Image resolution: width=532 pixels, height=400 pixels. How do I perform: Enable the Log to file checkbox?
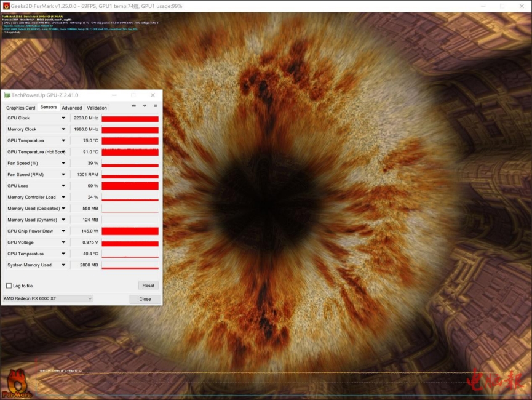pyautogui.click(x=9, y=286)
